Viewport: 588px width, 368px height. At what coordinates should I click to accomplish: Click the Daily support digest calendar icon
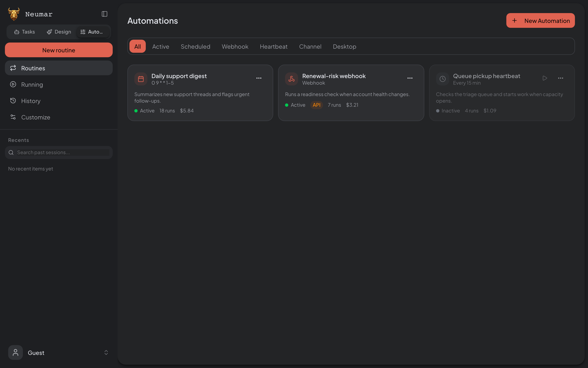pos(141,79)
